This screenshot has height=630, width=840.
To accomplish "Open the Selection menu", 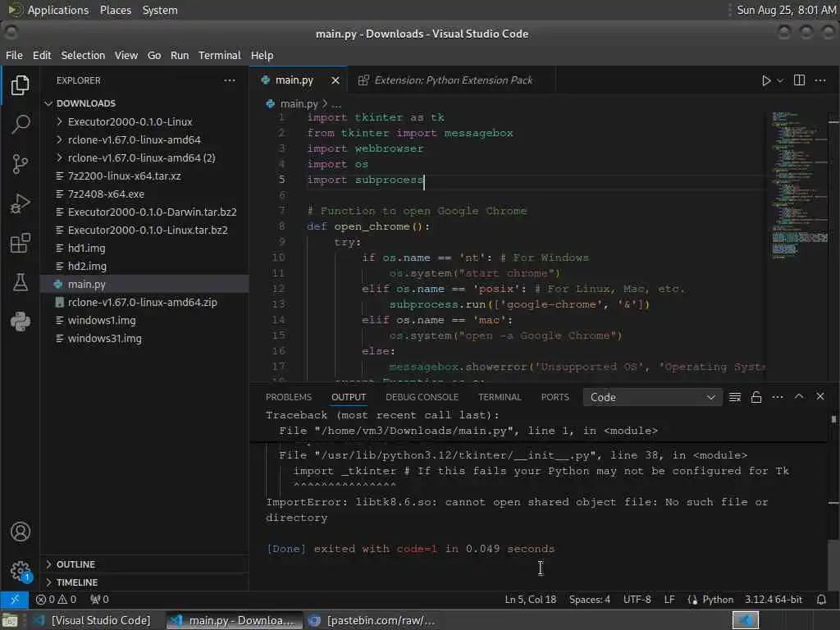I will tap(83, 55).
